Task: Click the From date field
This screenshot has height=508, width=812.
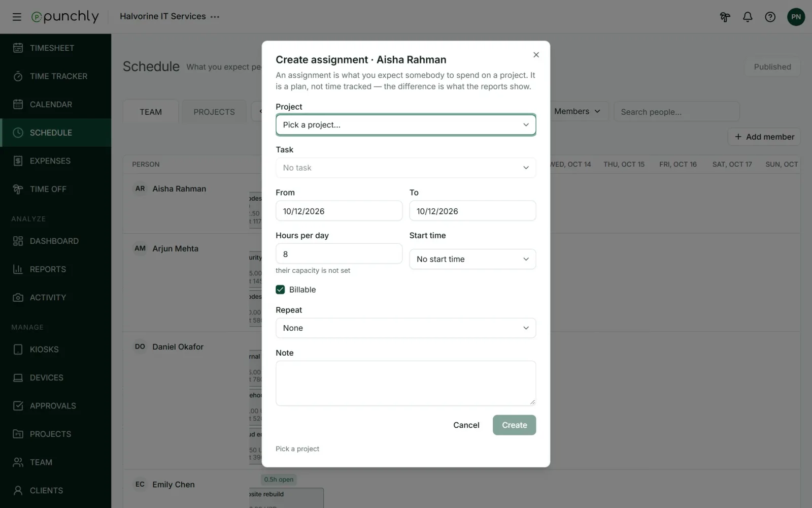Action: [339, 211]
